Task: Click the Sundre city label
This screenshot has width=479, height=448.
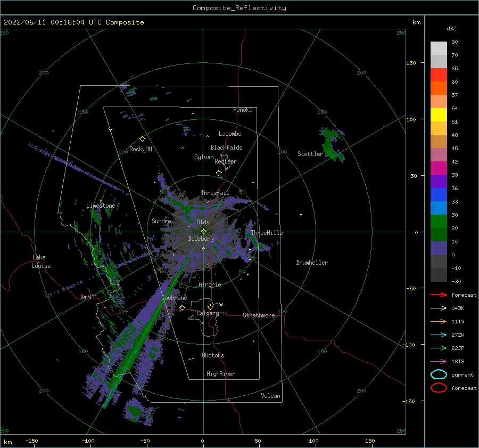Action: 161,221
